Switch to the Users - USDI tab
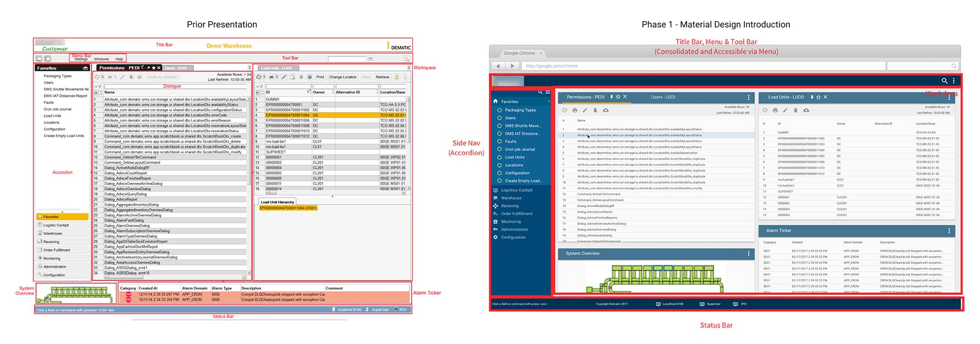980x344 pixels. [663, 97]
